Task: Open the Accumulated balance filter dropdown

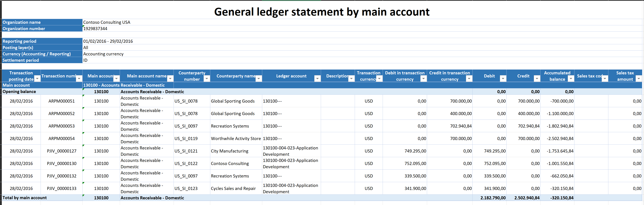Action: [571, 79]
